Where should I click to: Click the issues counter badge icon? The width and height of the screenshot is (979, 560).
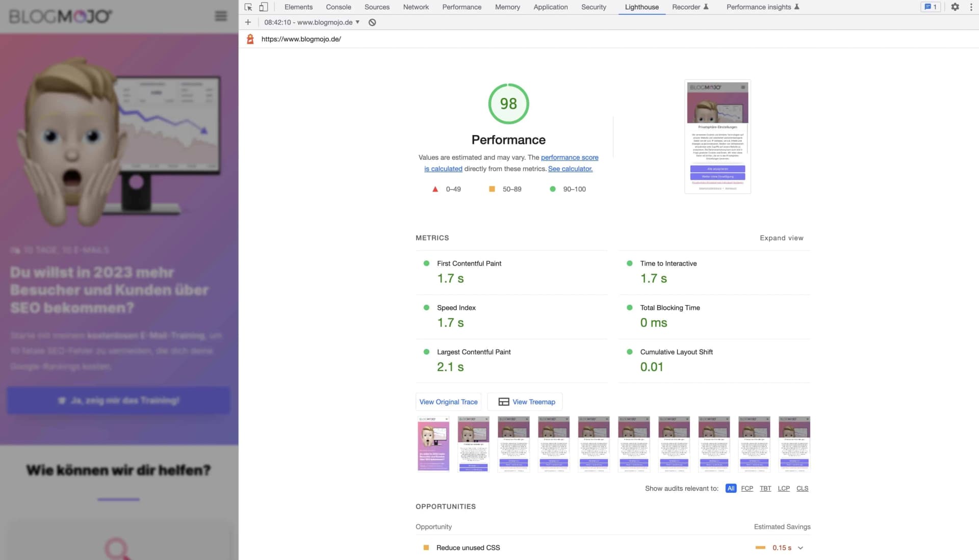930,7
